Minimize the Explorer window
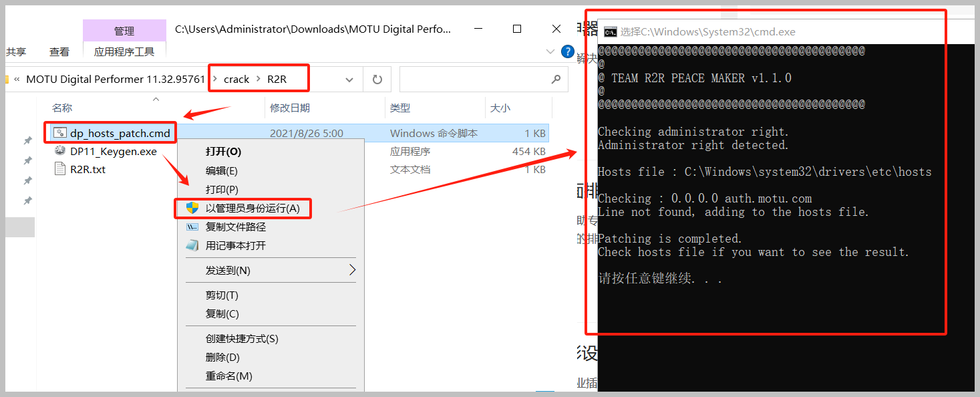 coord(478,29)
